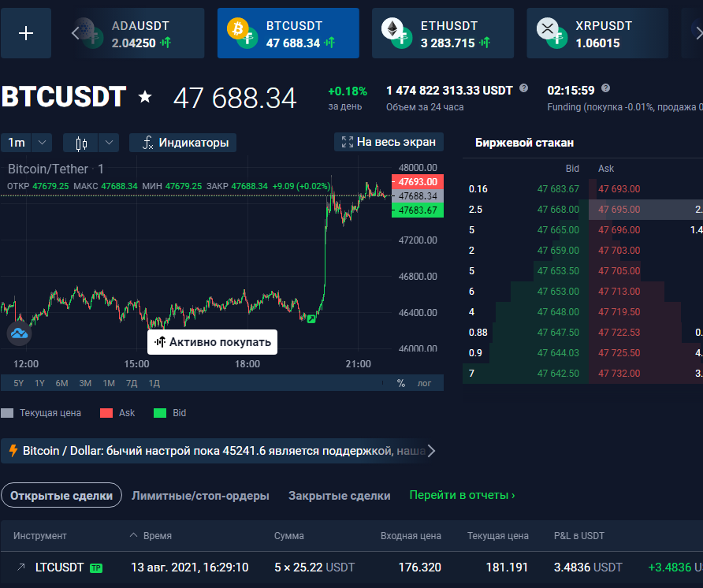Click the left arrow in the ticker carousel
This screenshot has height=588, width=703.
coord(76,33)
